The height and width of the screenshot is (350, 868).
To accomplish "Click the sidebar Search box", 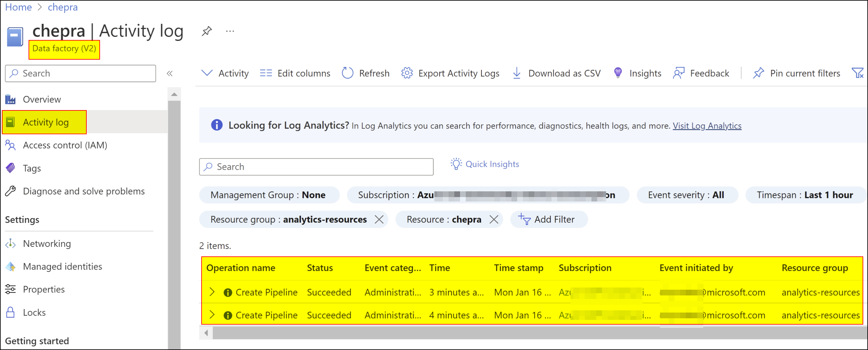I will pyautogui.click(x=81, y=73).
